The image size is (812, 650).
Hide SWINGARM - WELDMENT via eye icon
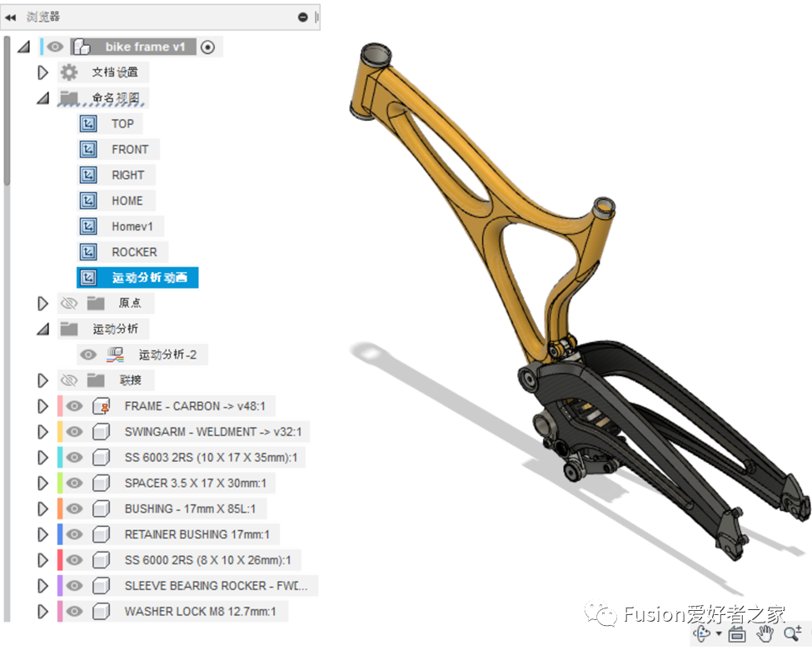point(75,432)
